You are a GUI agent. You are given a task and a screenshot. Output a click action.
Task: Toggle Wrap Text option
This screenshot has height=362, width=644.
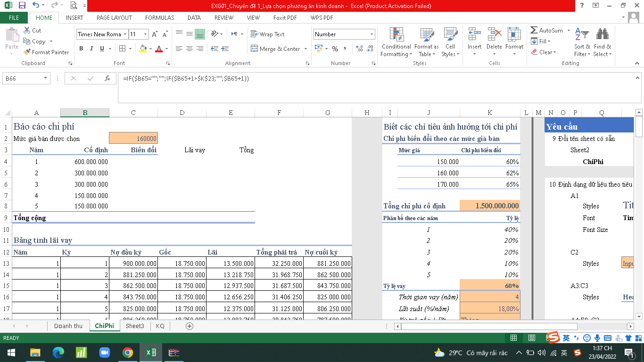tap(267, 34)
